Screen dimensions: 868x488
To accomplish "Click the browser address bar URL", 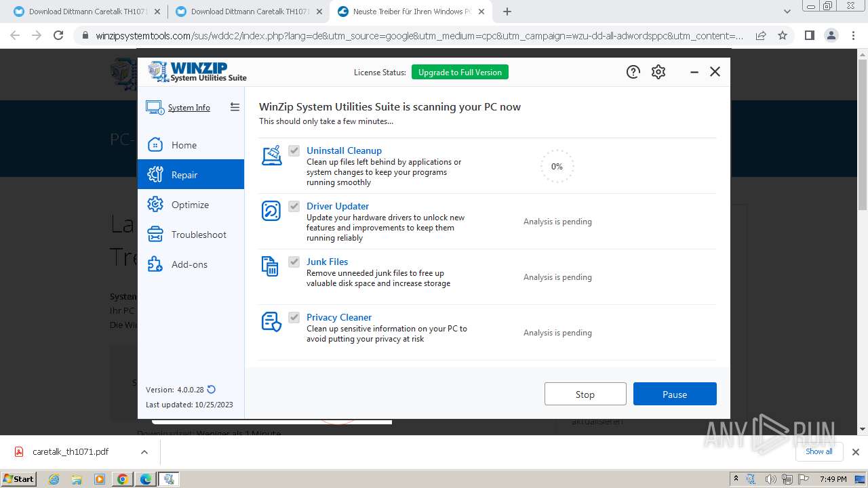I will pos(418,36).
